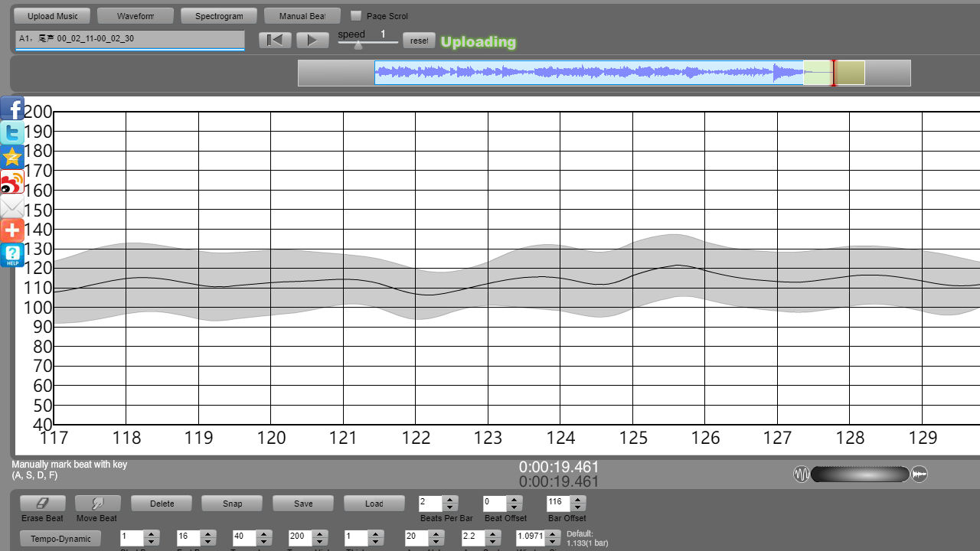Increase Beat Offset with up arrow
Viewport: 980px width, 551px height.
coord(514,499)
